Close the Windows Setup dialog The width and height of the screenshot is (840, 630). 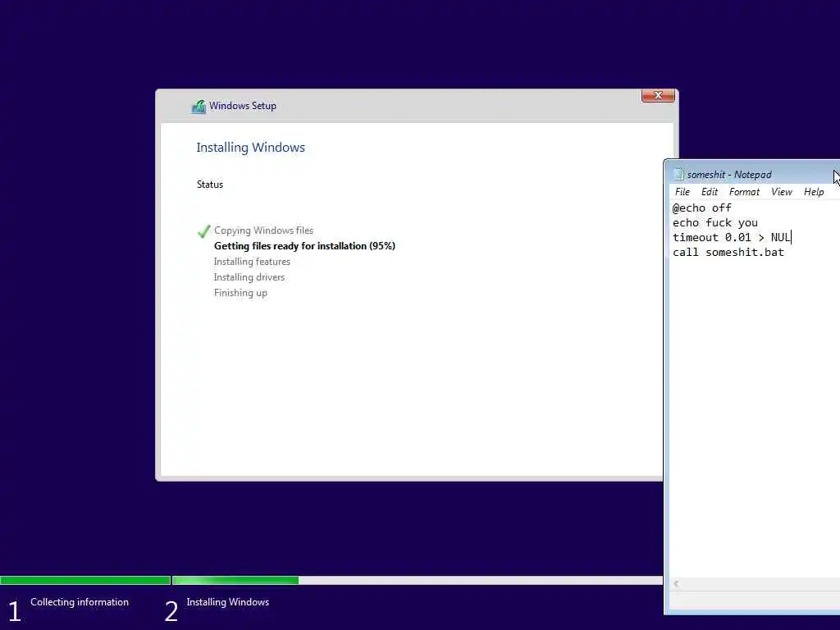click(658, 95)
